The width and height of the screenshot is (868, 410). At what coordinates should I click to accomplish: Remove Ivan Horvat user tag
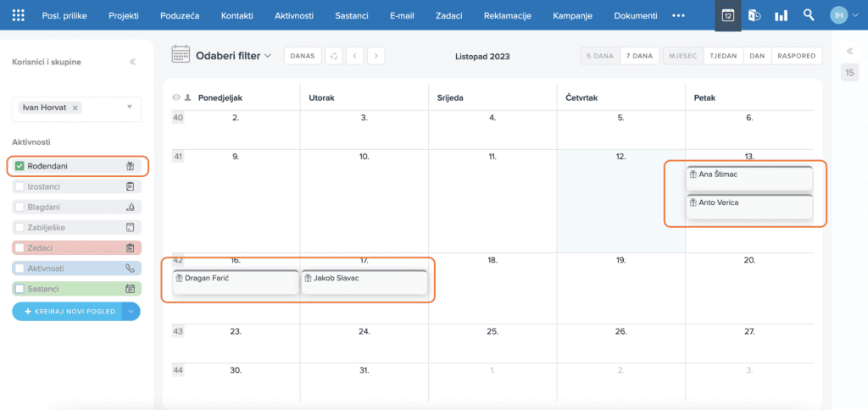pos(75,108)
